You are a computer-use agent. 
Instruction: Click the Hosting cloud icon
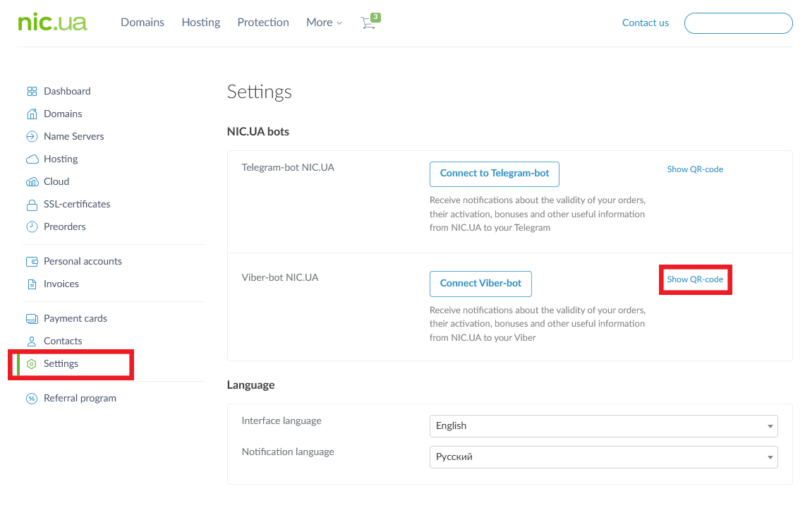pos(32,159)
